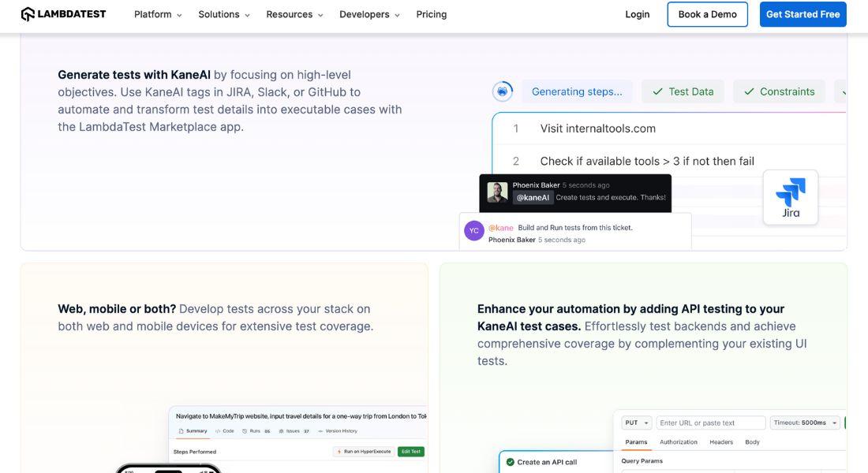Click the LambdaTest logo in header
The image size is (868, 473).
click(63, 14)
